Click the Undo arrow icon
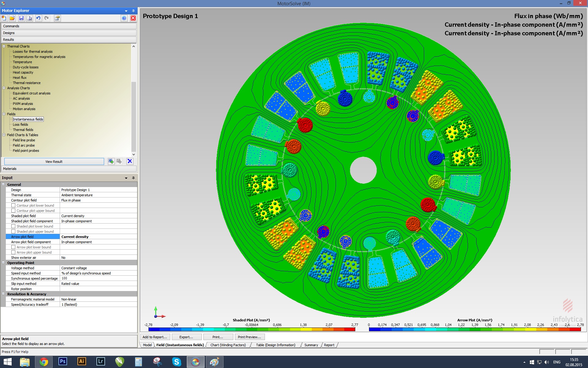This screenshot has height=368, width=588. coord(38,18)
